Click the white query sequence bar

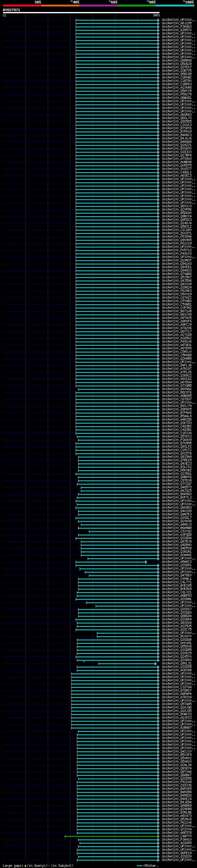(81, 13)
